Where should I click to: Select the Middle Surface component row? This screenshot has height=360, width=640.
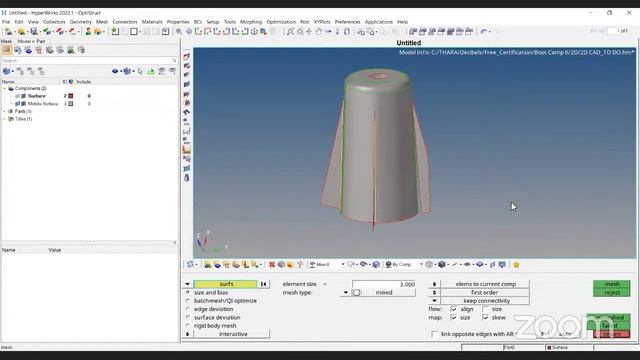pyautogui.click(x=42, y=104)
